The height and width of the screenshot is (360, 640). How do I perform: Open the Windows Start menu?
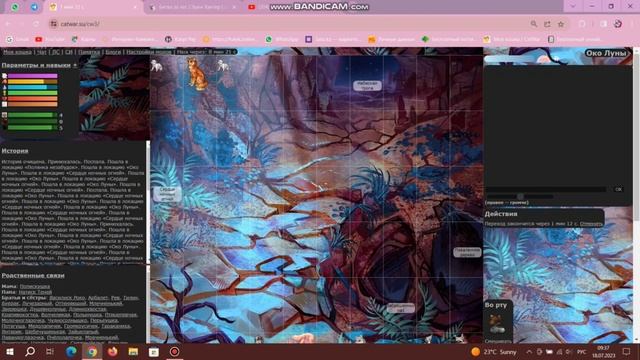pyautogui.click(x=9, y=352)
